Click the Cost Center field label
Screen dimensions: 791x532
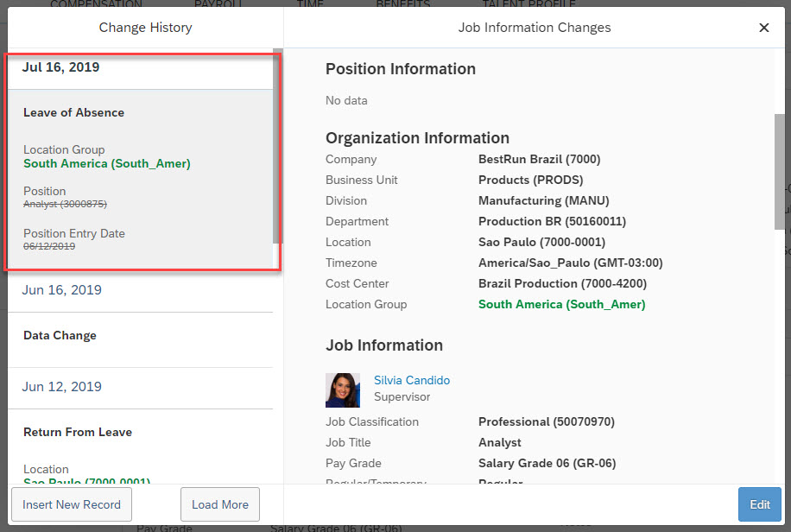358,283
